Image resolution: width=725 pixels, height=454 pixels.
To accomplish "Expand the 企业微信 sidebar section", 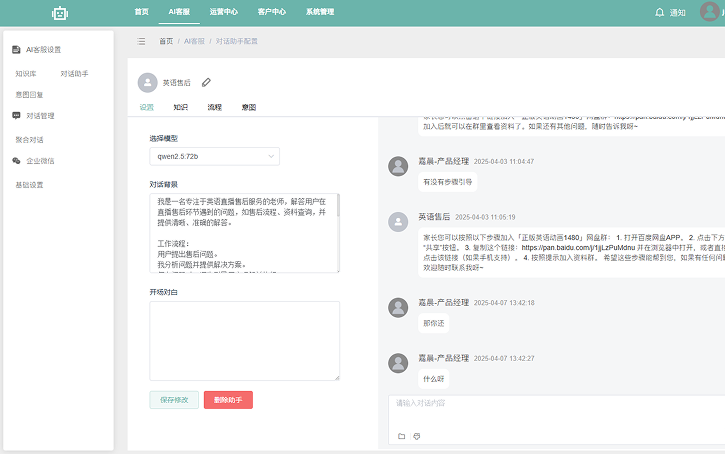I will [x=40, y=160].
